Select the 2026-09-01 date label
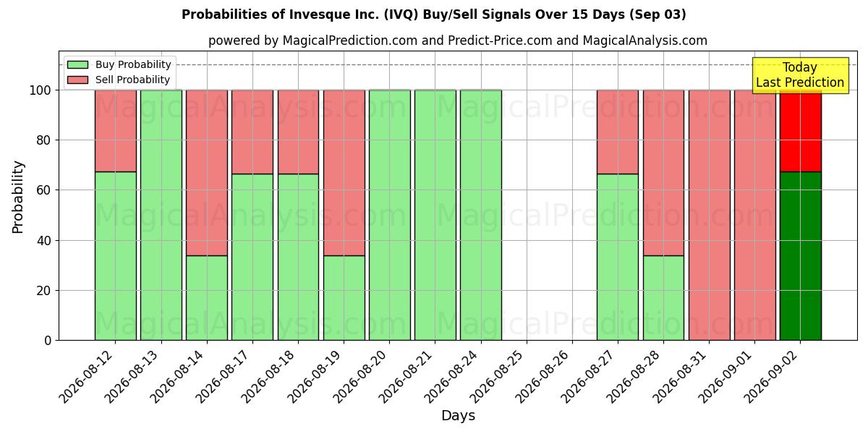 tap(727, 375)
